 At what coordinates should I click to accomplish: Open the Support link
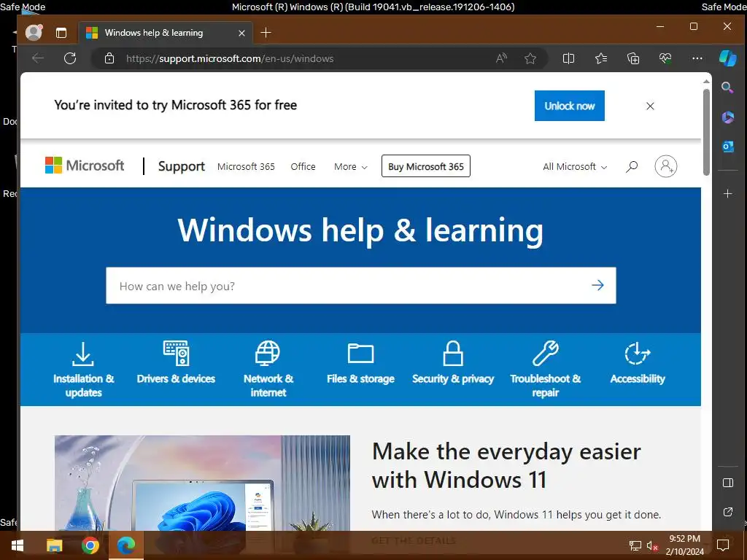[x=181, y=166]
